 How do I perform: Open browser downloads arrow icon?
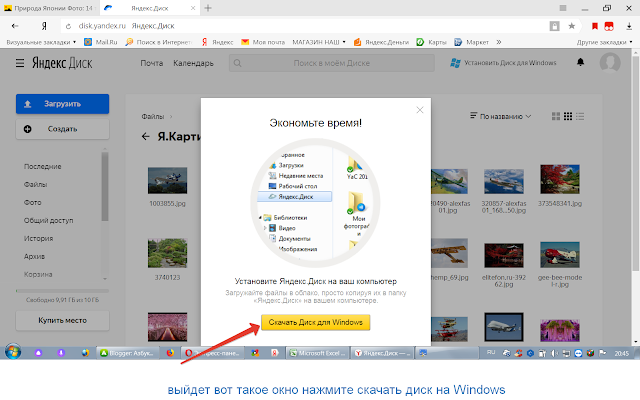[629, 26]
